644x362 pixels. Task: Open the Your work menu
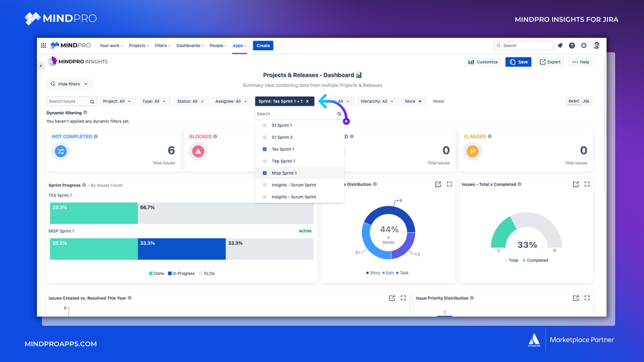coord(112,46)
